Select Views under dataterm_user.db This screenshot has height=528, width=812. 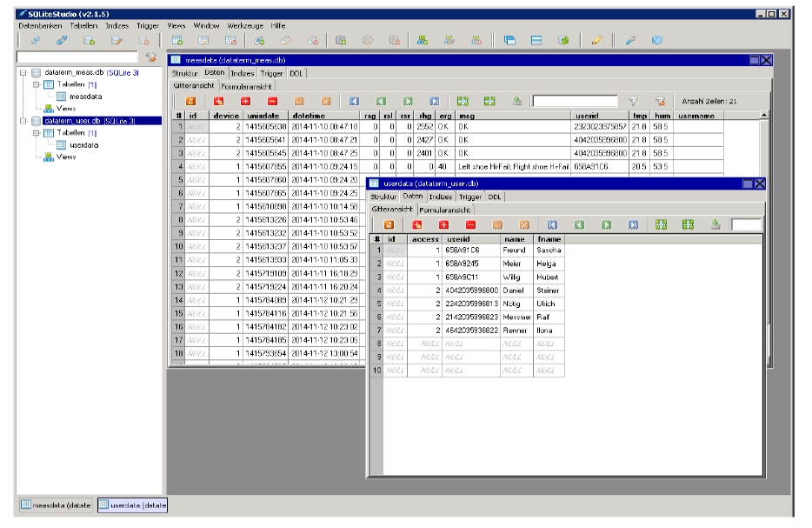pos(66,157)
